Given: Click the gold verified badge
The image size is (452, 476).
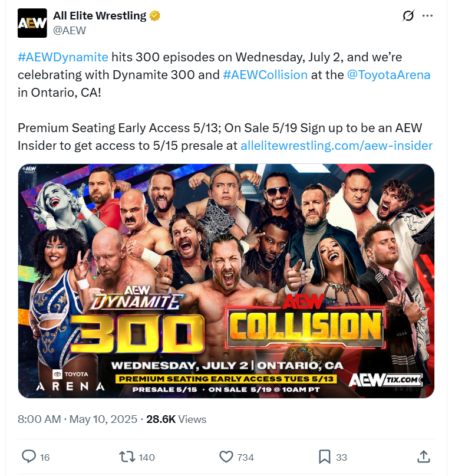Looking at the screenshot, I should (155, 16).
